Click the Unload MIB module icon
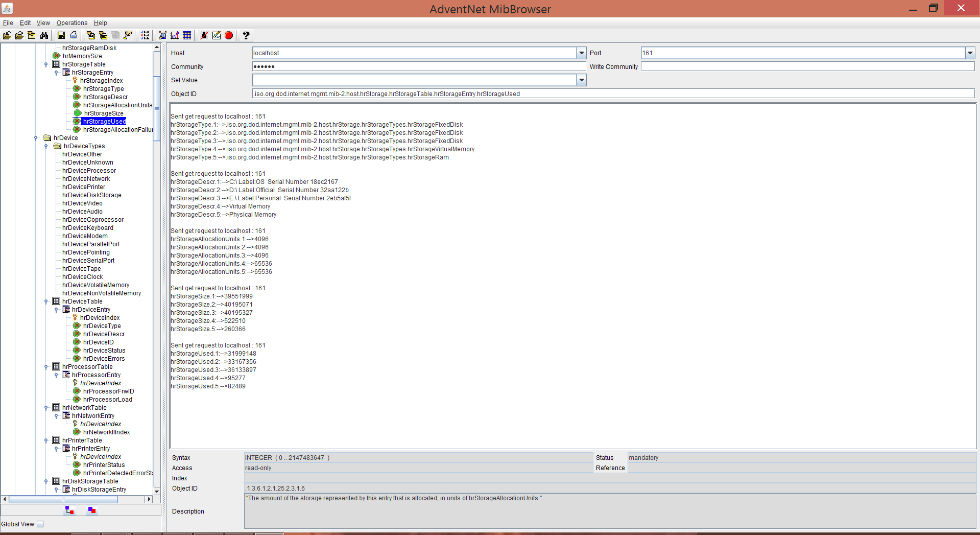 (19, 35)
